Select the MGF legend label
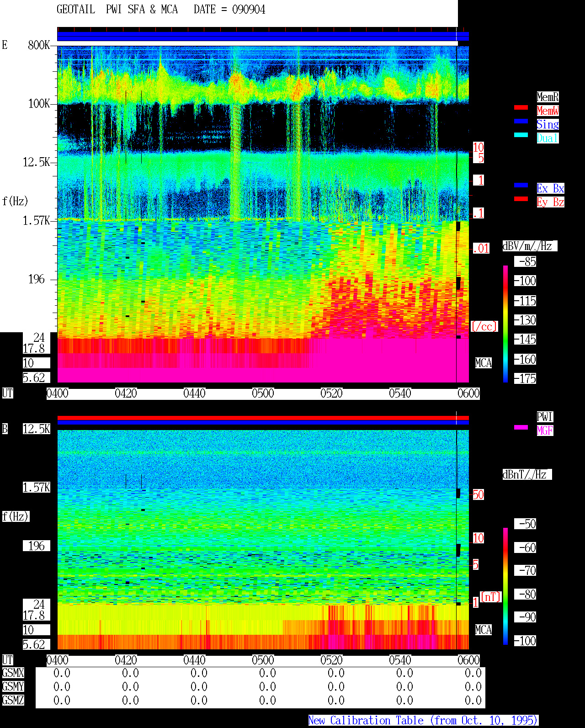Screen dimensions: 585x728 pos(545,430)
